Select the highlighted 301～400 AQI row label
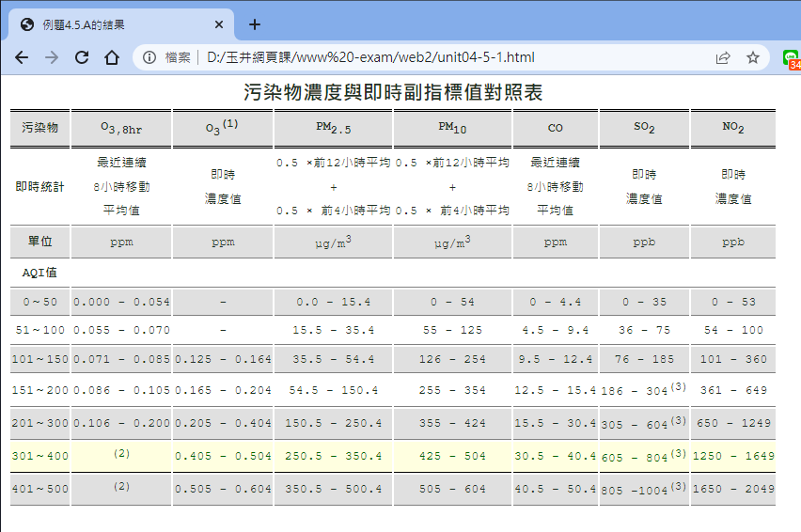This screenshot has width=801, height=532. click(39, 456)
